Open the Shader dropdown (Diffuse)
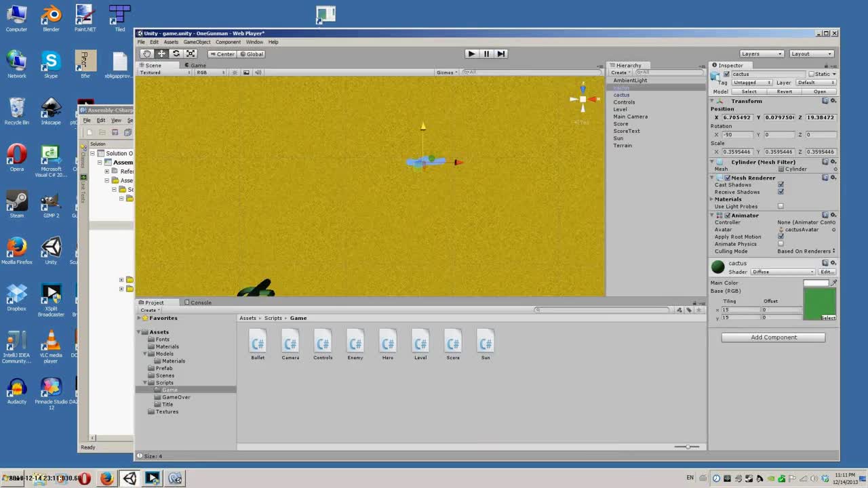The image size is (868, 488). [x=782, y=272]
